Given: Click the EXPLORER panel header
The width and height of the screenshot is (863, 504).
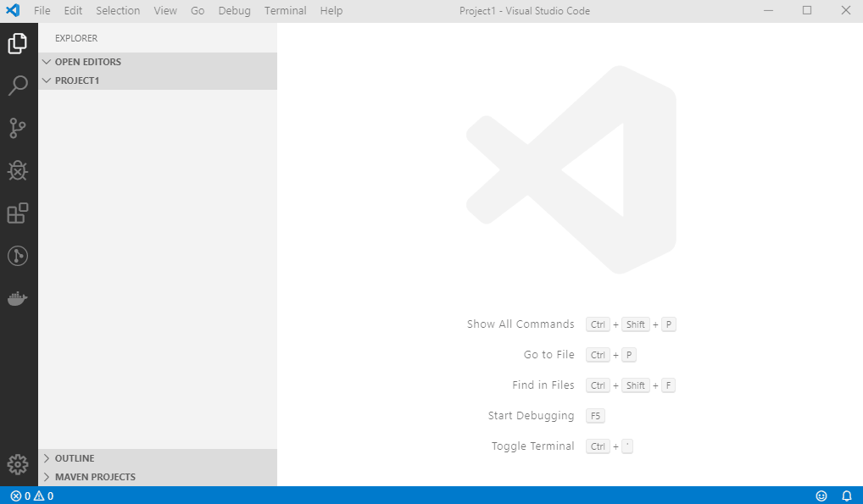Looking at the screenshot, I should 75,38.
